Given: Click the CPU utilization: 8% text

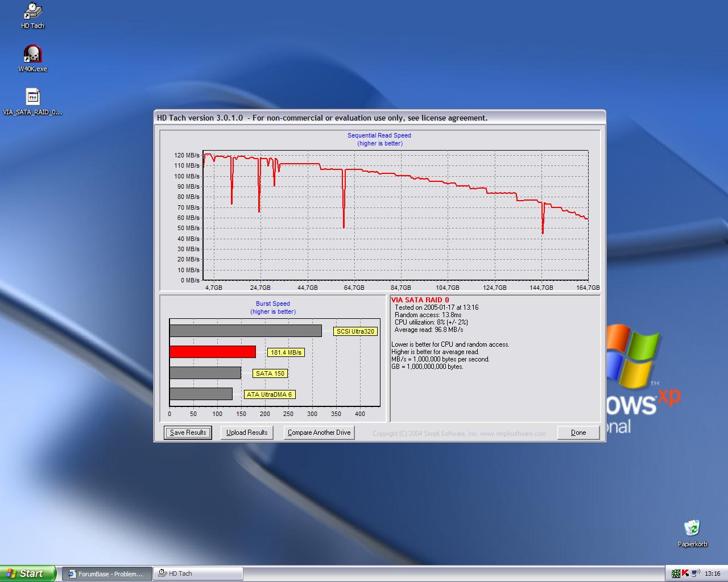Looking at the screenshot, I should coord(431,322).
